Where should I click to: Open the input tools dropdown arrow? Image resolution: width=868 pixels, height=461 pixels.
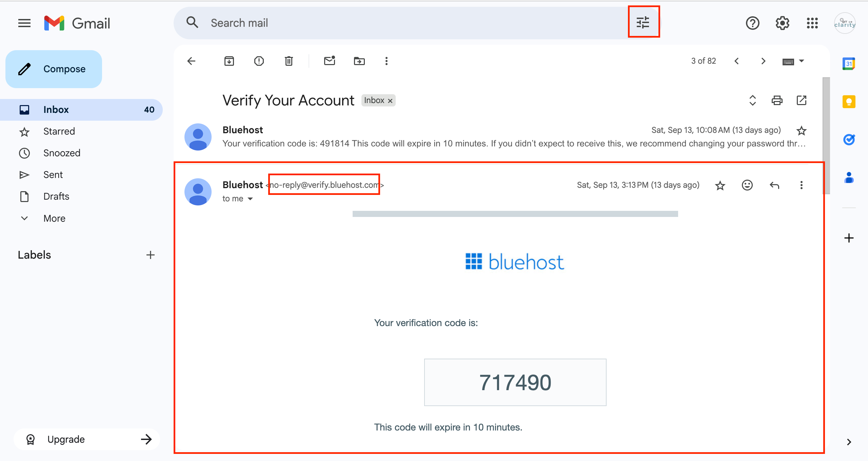coord(802,61)
